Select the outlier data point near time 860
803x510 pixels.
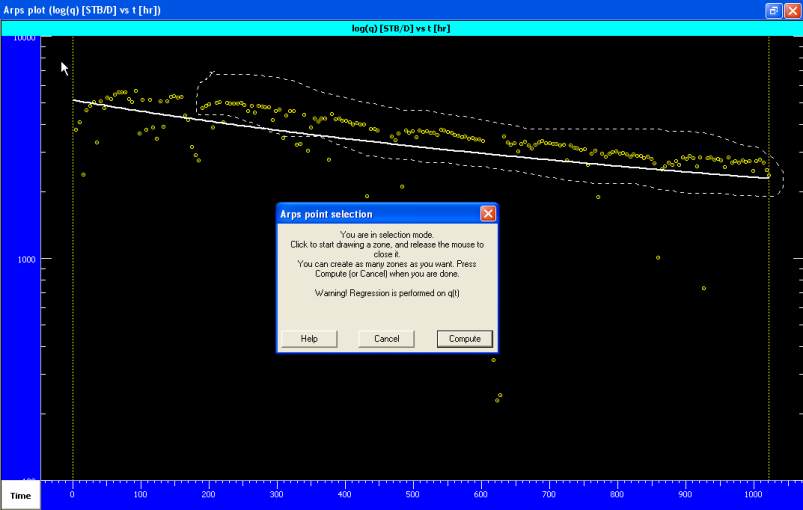(x=658, y=258)
